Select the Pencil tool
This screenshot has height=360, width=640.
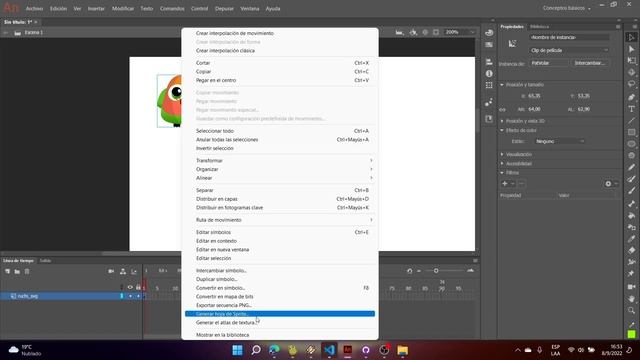tap(631, 167)
